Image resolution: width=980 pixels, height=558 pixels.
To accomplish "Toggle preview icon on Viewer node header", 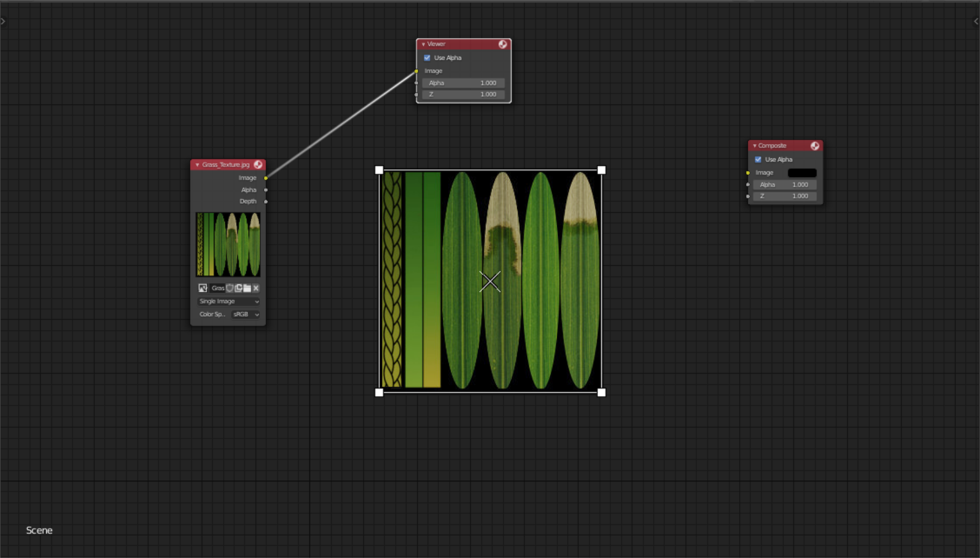I will [x=503, y=44].
